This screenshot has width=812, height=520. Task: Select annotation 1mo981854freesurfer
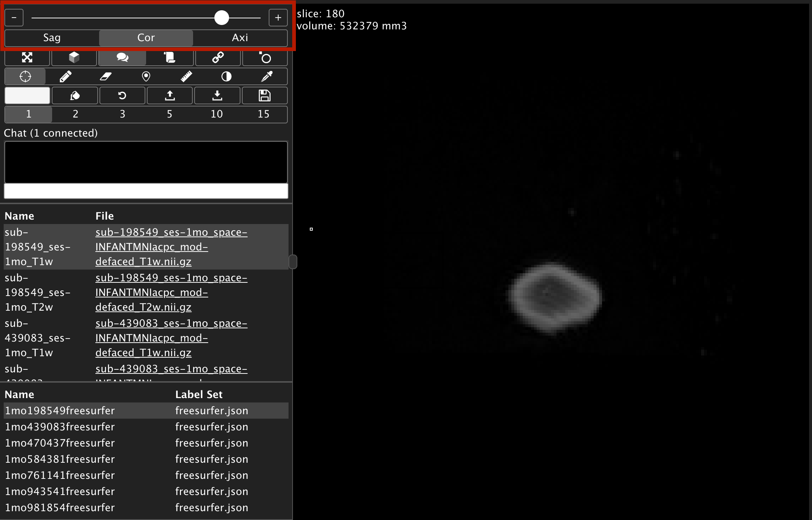(x=60, y=508)
